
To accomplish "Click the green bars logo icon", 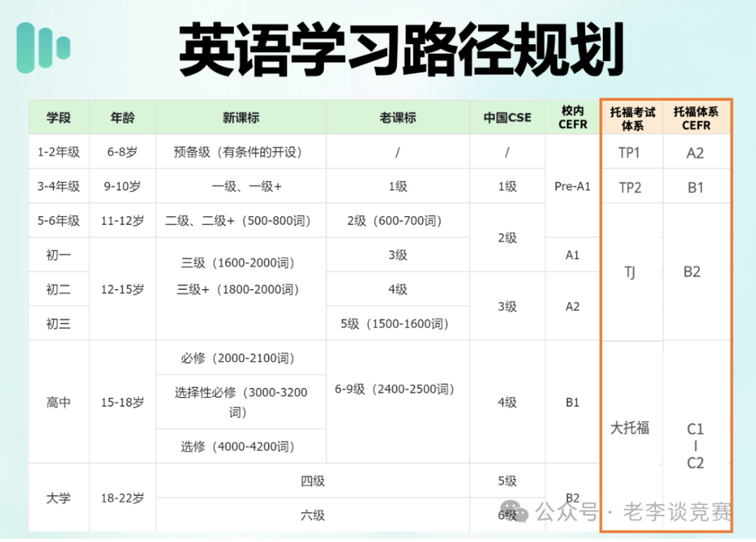I will 43,48.
